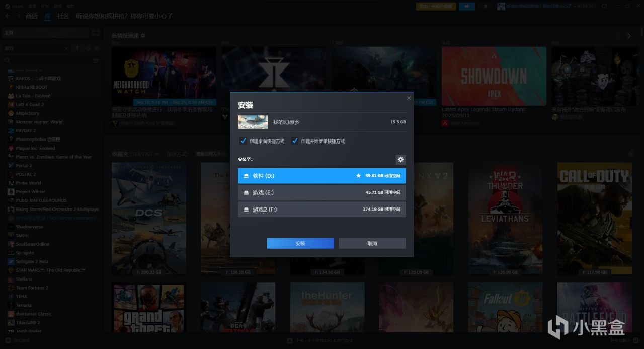Switch to the 社区 tab

pos(63,16)
